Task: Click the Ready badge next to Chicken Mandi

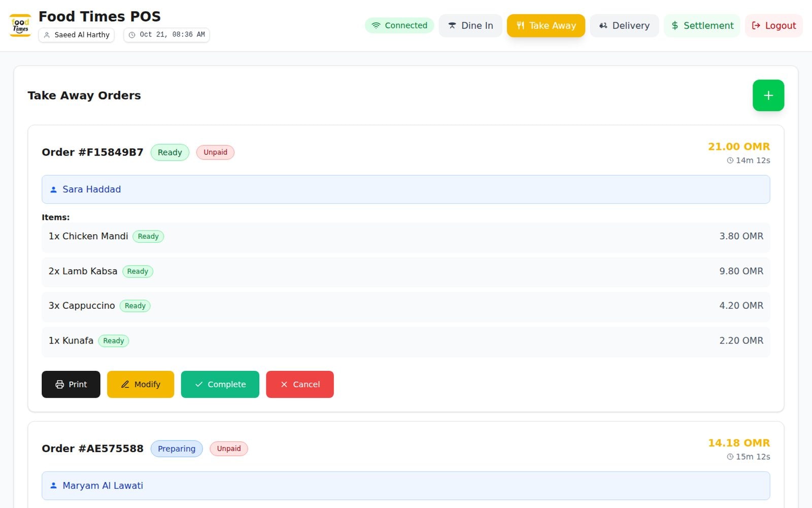Action: (148, 236)
